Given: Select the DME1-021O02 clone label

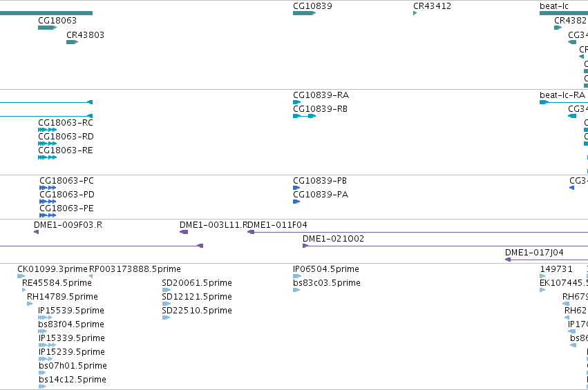Looking at the screenshot, I should [x=333, y=239].
